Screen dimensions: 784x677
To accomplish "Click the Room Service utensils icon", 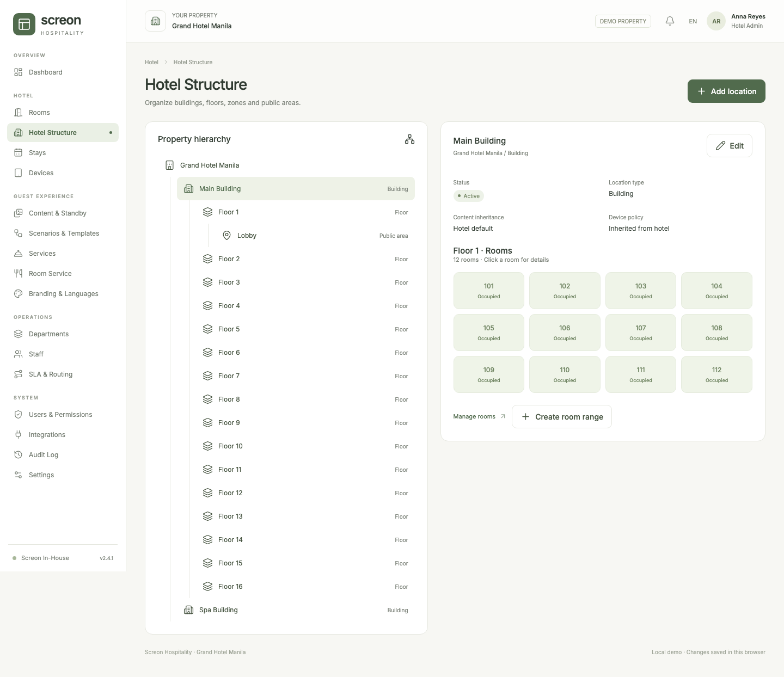I will pyautogui.click(x=19, y=274).
